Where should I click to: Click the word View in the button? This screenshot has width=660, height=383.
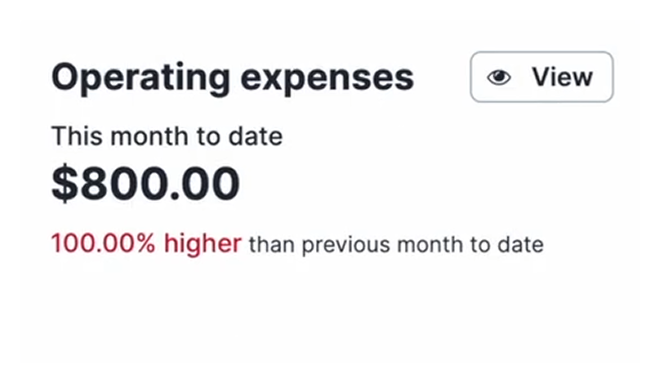click(562, 77)
